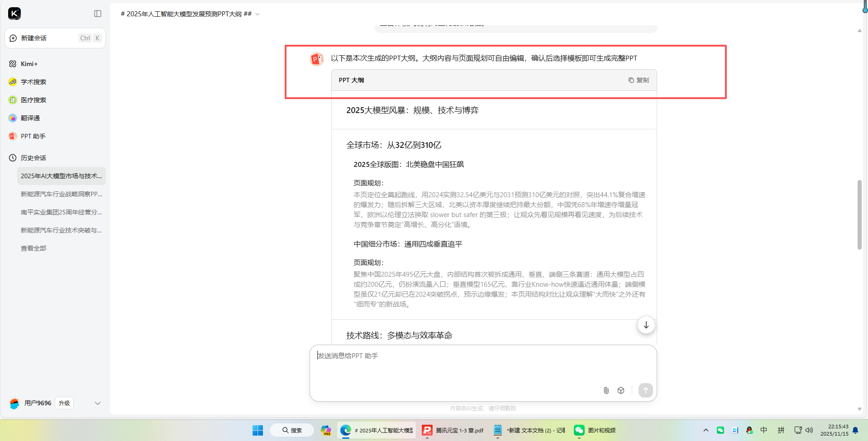Image resolution: width=868 pixels, height=441 pixels.
Task: Open 学术搜索 academic search
Action: click(33, 82)
